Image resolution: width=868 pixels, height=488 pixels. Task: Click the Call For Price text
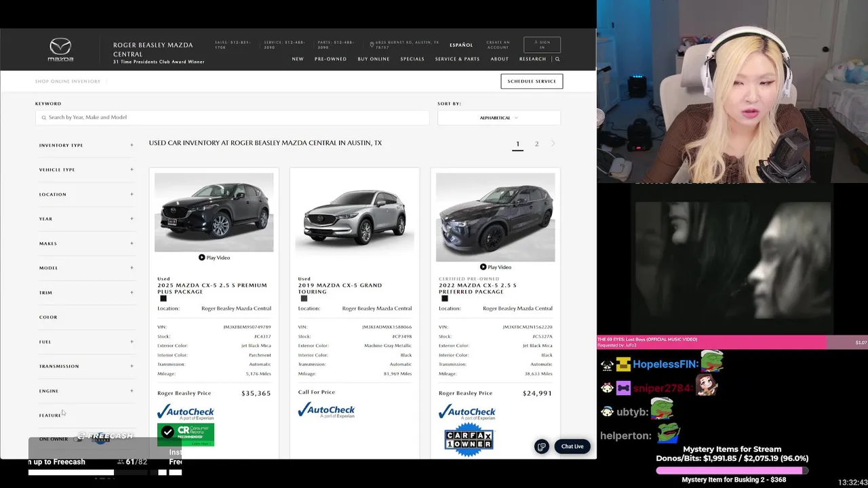point(317,392)
